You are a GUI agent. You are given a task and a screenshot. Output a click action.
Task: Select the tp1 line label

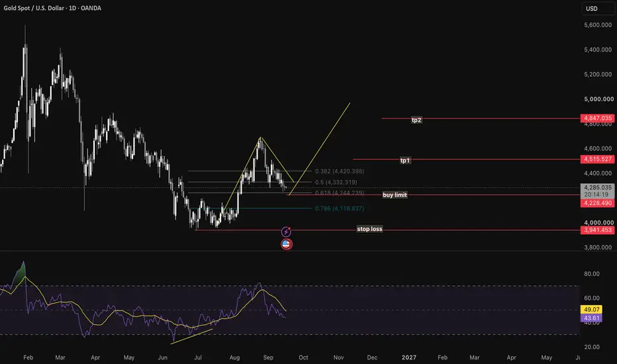pos(405,160)
